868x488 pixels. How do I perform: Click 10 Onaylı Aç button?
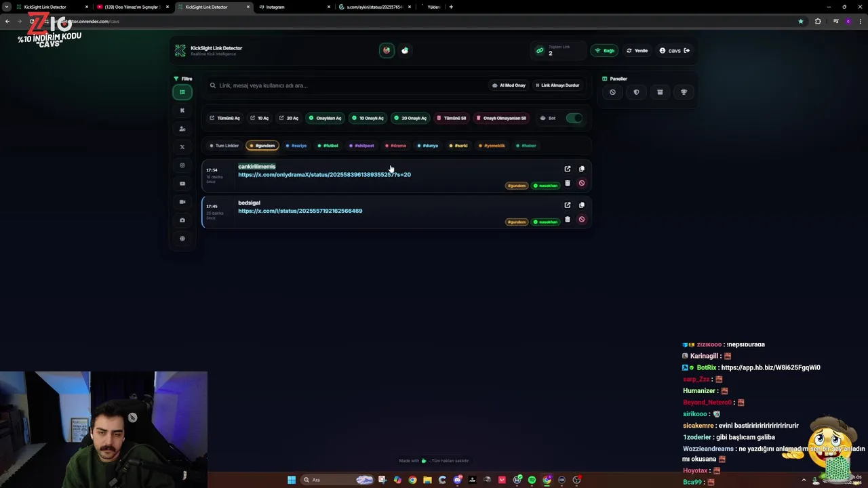368,118
